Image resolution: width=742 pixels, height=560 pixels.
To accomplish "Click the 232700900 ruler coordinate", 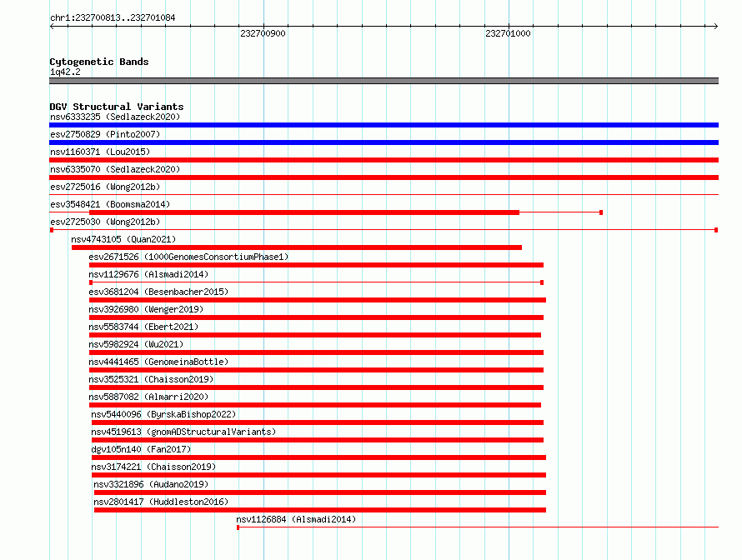I will click(263, 33).
